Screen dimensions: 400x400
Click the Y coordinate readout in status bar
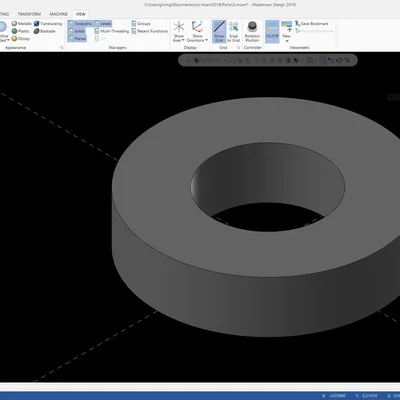click(366, 396)
